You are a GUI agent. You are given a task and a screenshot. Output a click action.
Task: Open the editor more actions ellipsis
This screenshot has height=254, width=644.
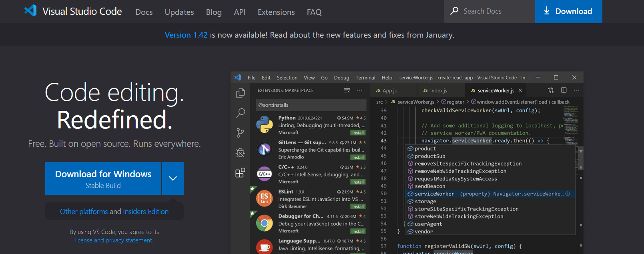pos(576,90)
